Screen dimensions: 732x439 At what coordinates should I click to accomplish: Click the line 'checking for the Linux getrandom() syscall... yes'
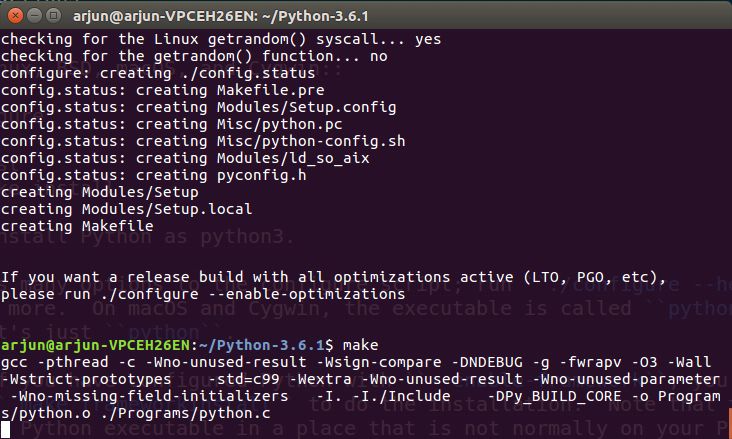(221, 39)
